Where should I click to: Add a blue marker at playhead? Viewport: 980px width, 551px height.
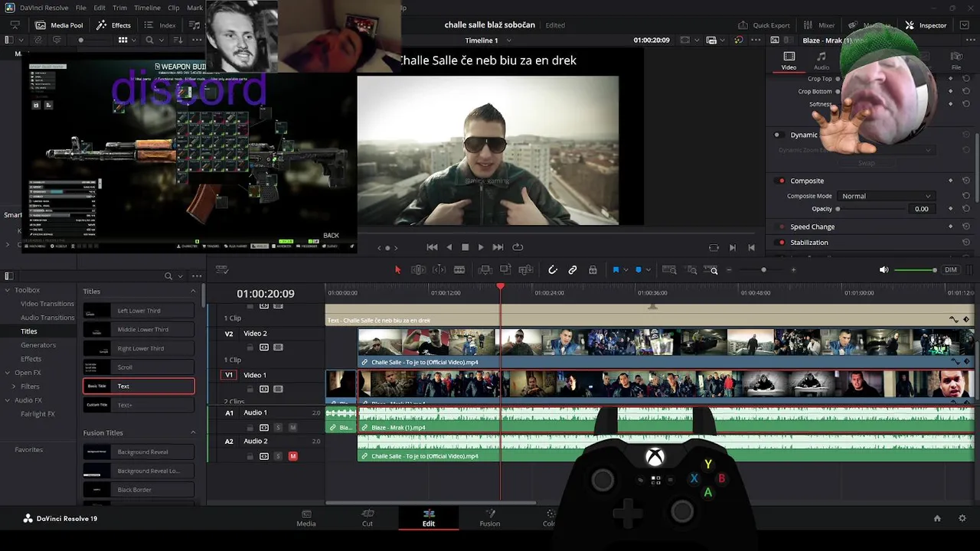pyautogui.click(x=639, y=269)
